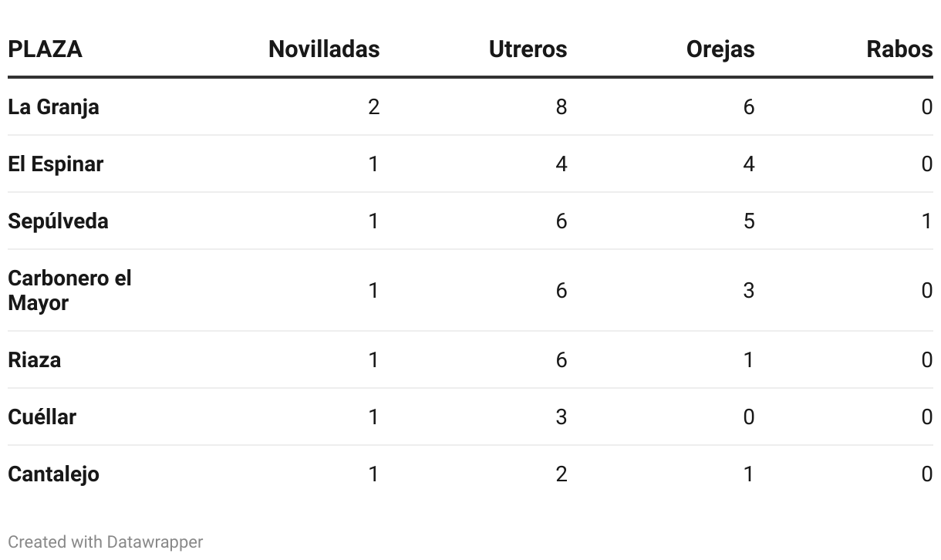The image size is (941, 560).
Task: Select the La Granja row label
Action: coord(53,106)
